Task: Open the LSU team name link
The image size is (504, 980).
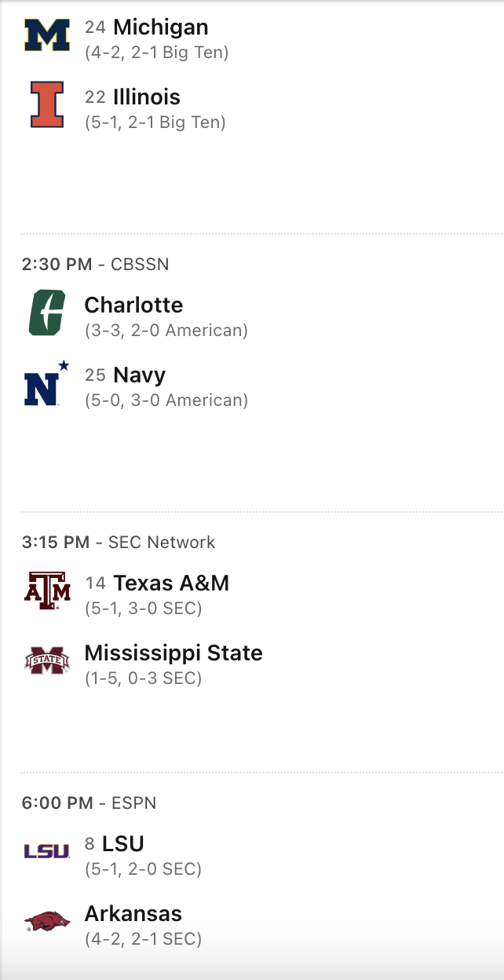Action: [123, 844]
